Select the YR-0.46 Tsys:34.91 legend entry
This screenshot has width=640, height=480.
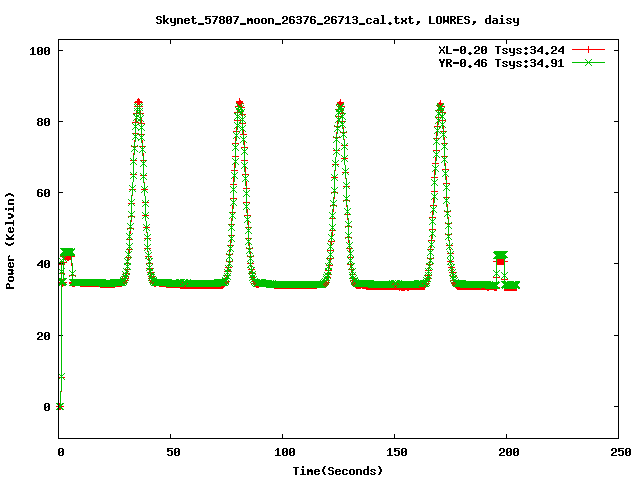(501, 63)
